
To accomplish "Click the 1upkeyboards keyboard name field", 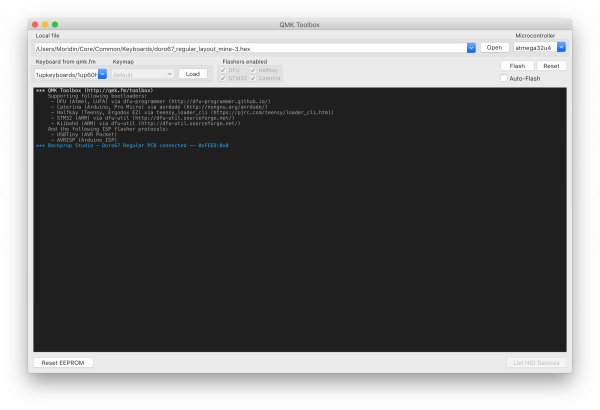I will click(66, 75).
